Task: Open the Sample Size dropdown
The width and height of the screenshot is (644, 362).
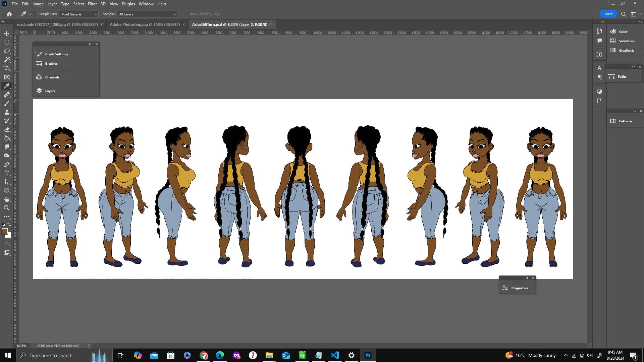Action: point(78,14)
